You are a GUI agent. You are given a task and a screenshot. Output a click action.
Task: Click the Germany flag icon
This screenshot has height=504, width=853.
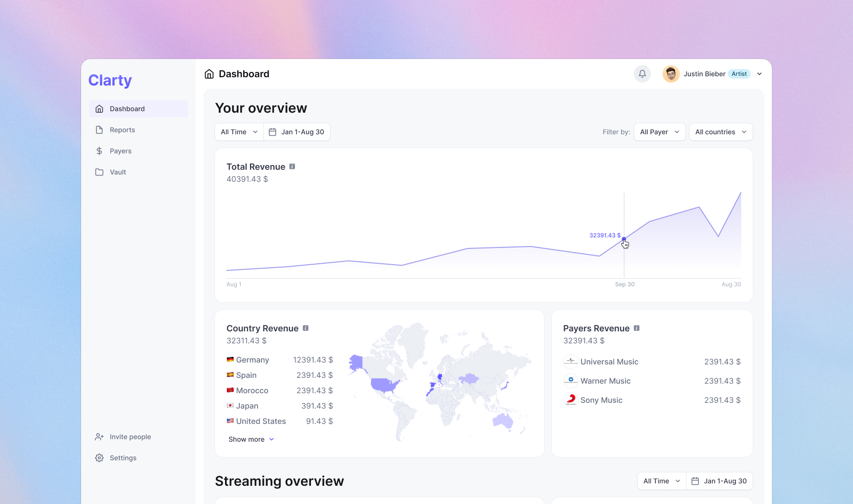[230, 359]
